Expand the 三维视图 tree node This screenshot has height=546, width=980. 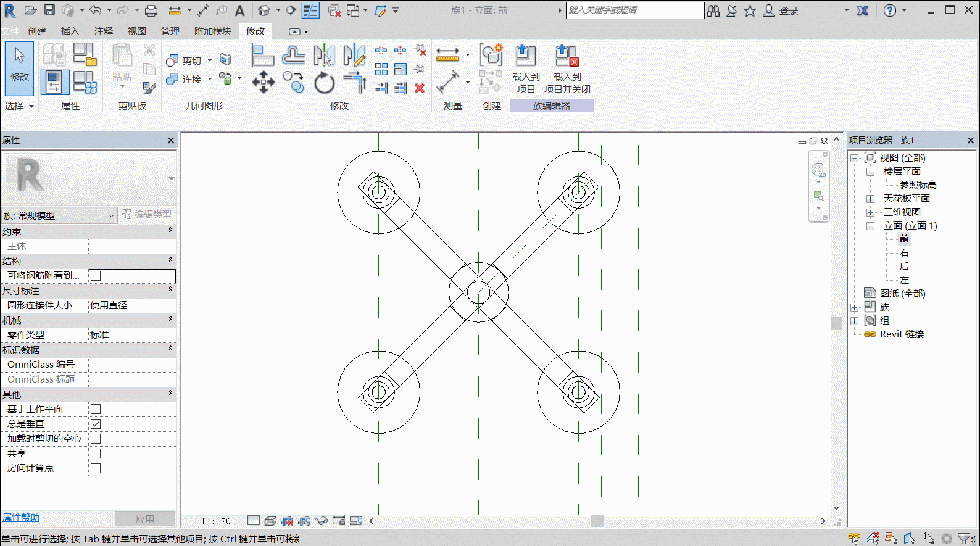click(x=870, y=212)
